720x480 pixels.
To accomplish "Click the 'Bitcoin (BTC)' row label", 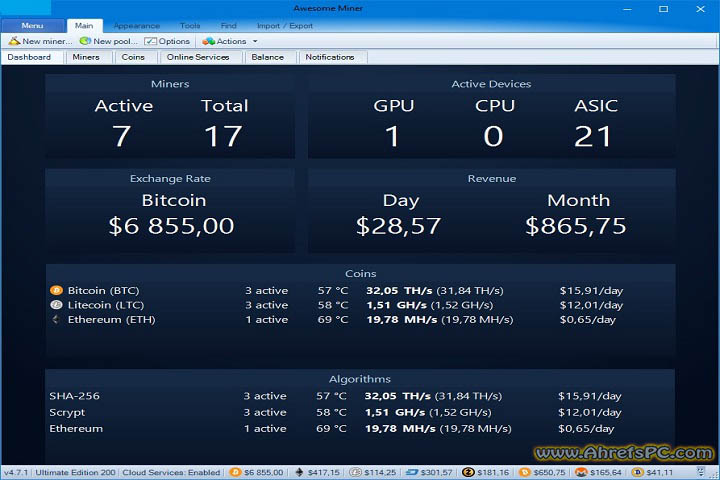I will click(x=103, y=291).
